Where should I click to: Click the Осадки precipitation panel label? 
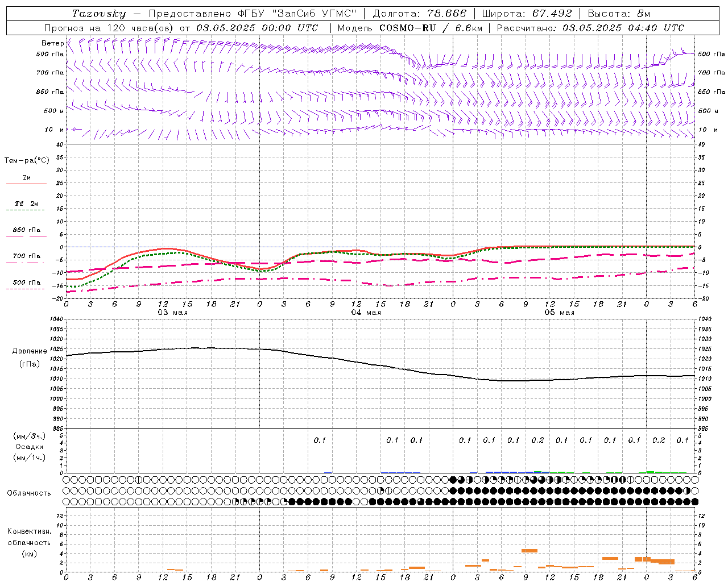(x=30, y=447)
